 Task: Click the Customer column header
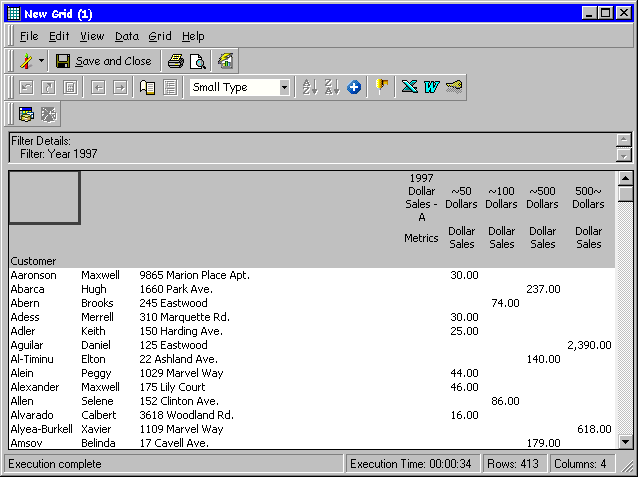click(x=33, y=261)
